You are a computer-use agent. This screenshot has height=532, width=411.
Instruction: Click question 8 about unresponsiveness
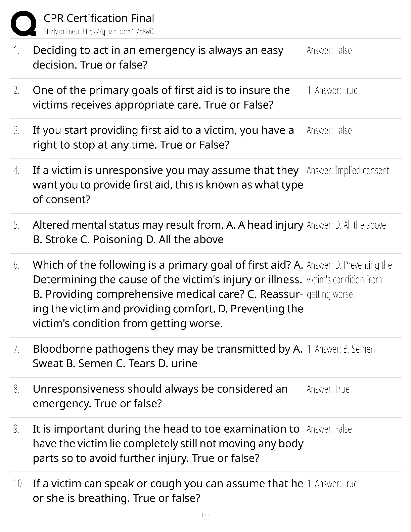pos(160,396)
